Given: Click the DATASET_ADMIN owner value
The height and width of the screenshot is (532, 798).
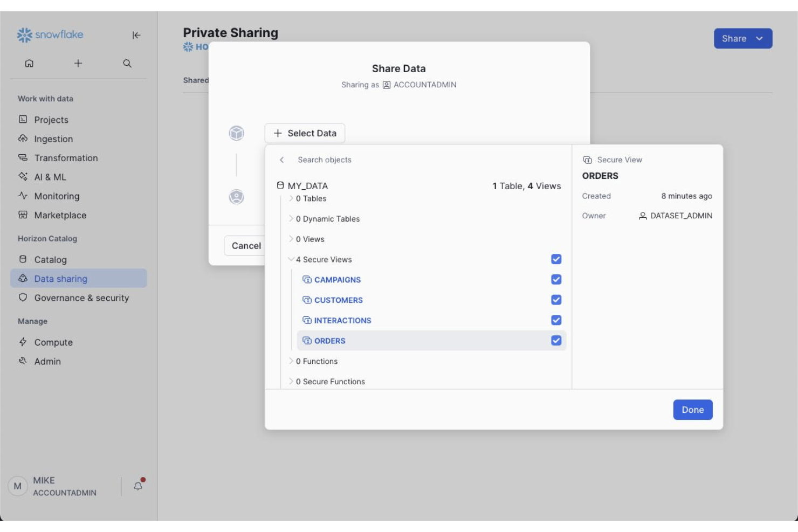Looking at the screenshot, I should (x=676, y=216).
